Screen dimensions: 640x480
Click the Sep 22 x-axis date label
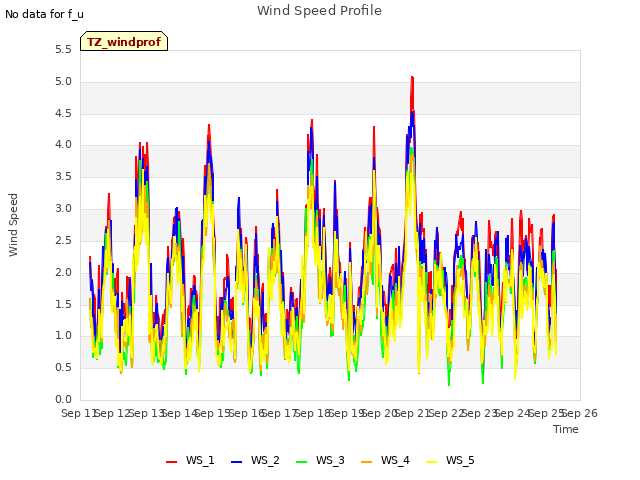point(447,413)
